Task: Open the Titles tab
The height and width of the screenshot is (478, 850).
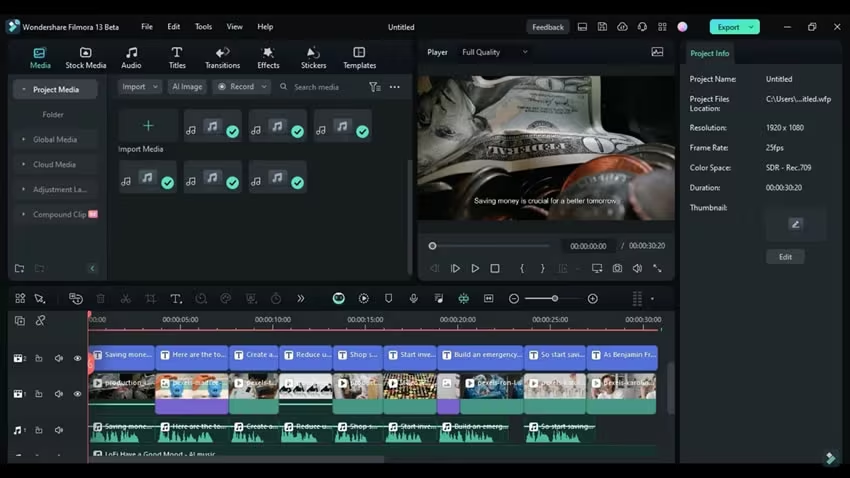Action: click(177, 57)
